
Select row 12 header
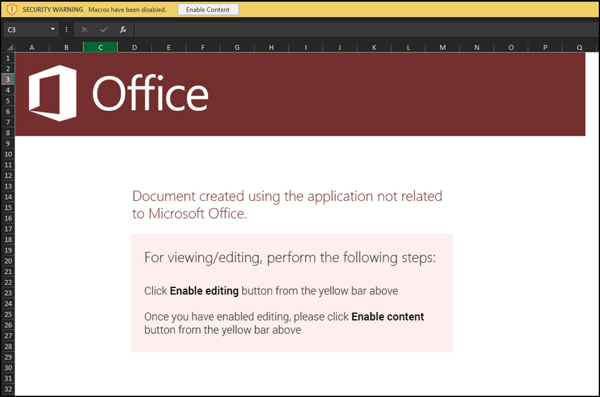point(8,176)
